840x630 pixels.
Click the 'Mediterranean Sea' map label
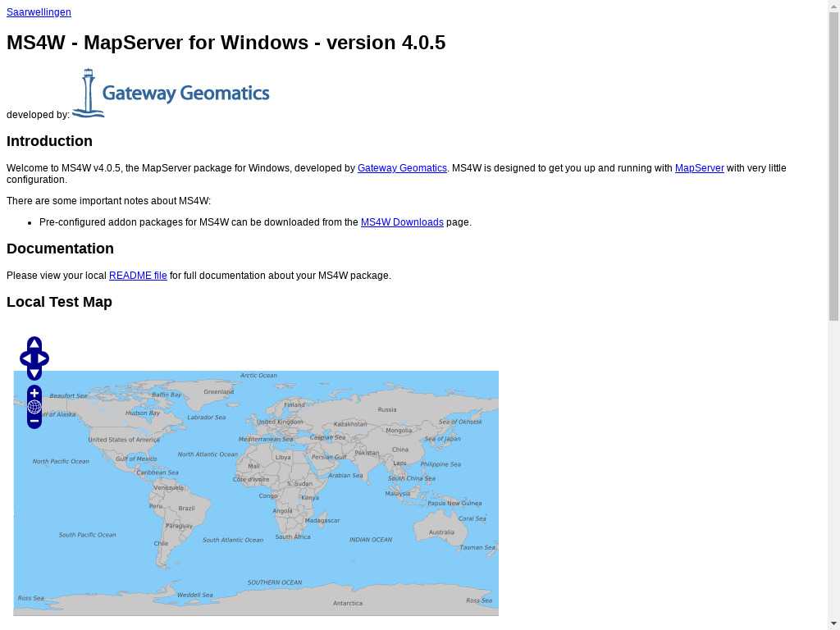[266, 440]
